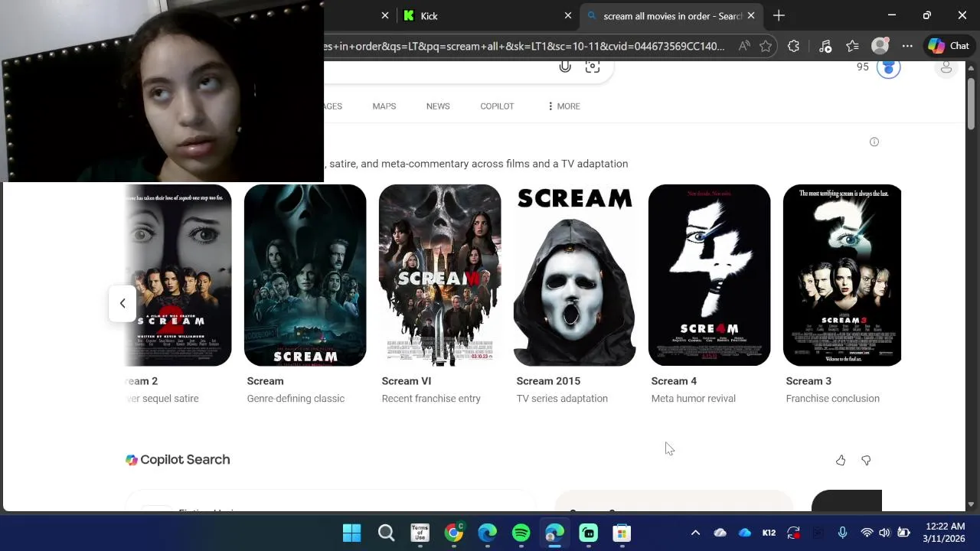Click the browser address bar URL
980x551 pixels.
click(x=524, y=46)
